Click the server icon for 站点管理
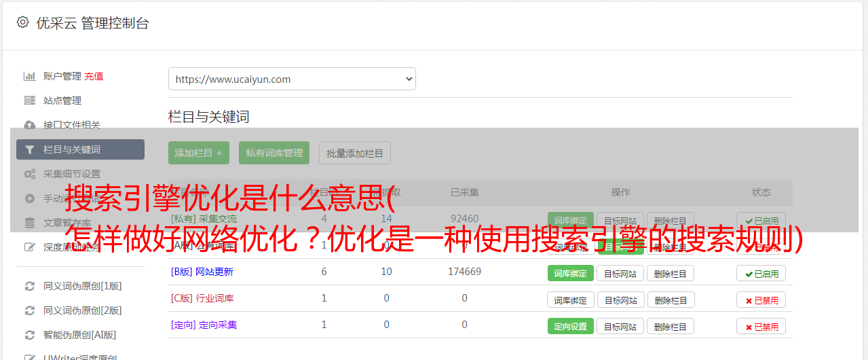 coord(29,101)
